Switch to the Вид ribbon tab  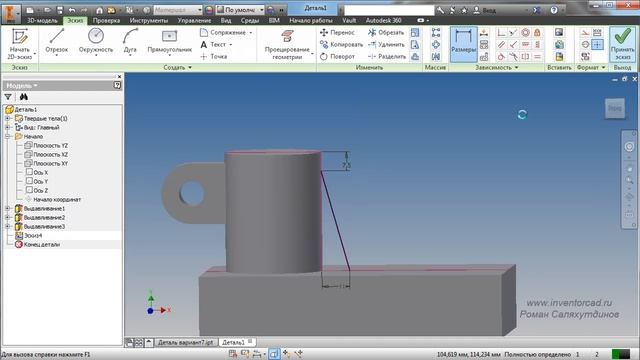click(226, 20)
